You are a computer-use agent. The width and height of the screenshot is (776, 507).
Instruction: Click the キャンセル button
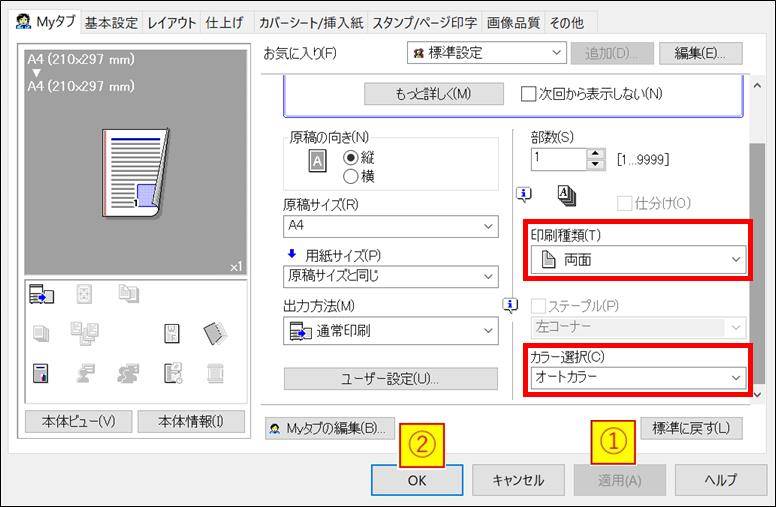pyautogui.click(x=518, y=480)
